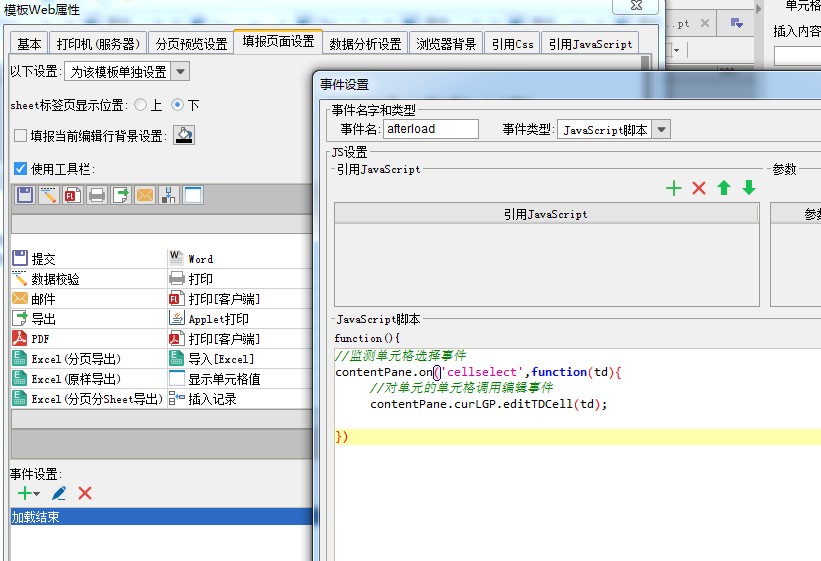Image resolution: width=821 pixels, height=561 pixels.
Task: Open the add event plus dropdown
Action: (x=28, y=493)
